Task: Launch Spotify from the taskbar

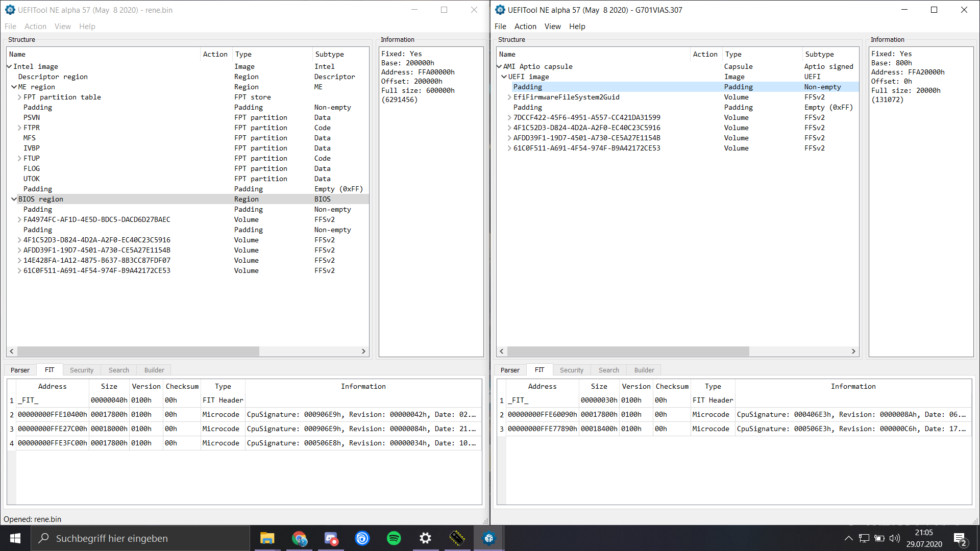Action: 394,538
